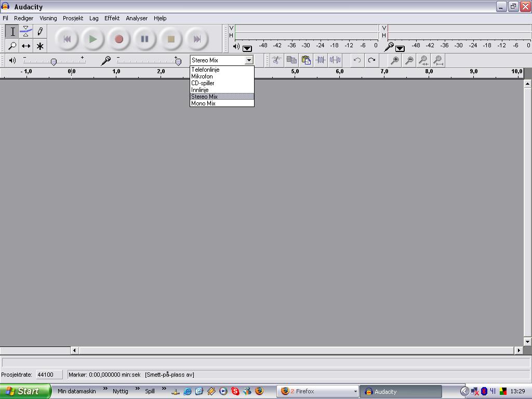The height and width of the screenshot is (399, 532).
Task: Select the Time Shift tool
Action: [26, 46]
